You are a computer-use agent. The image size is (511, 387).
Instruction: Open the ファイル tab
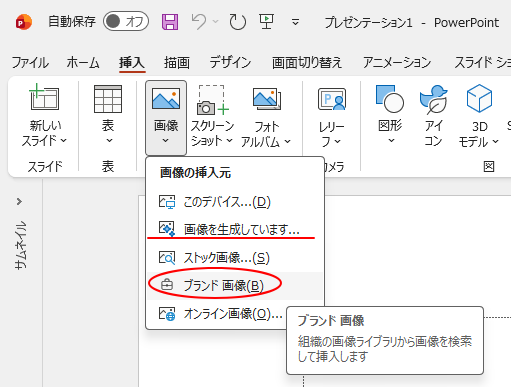[x=30, y=62]
